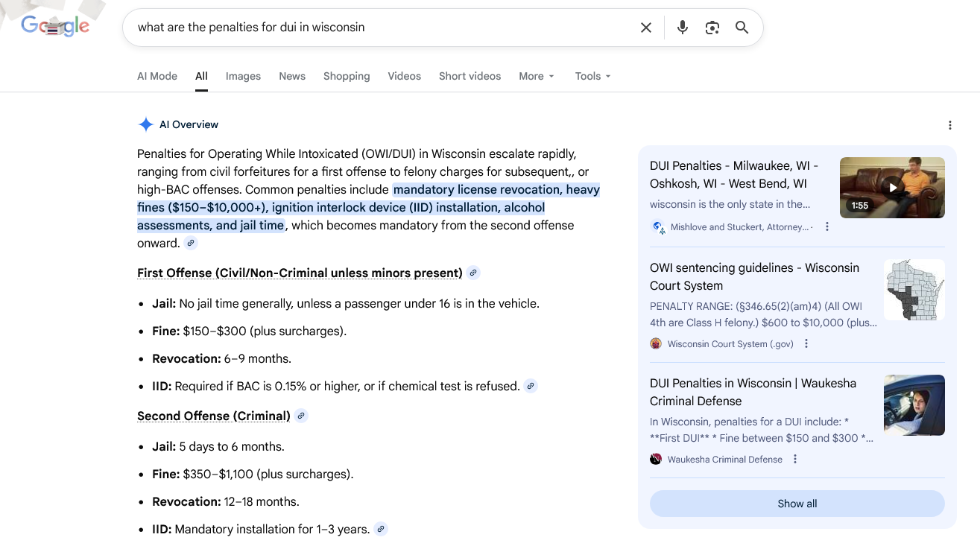The height and width of the screenshot is (549, 980).
Task: Click the source link icon after Second Offense heading
Action: tap(301, 416)
